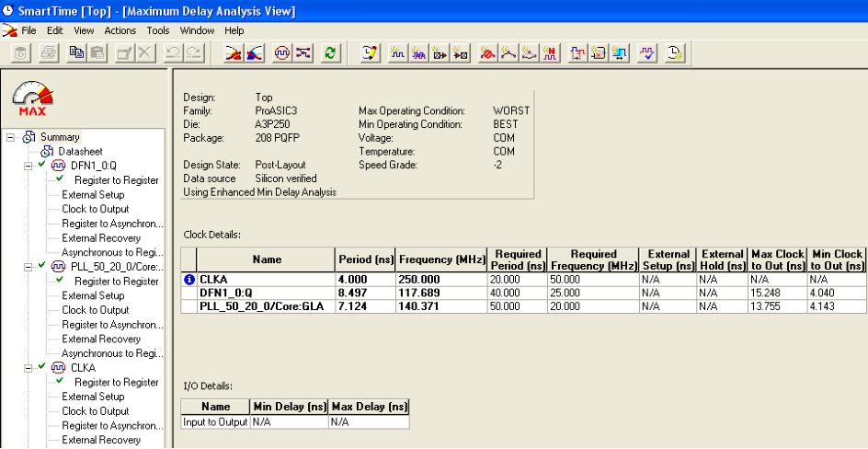Open the File menu
This screenshot has width=868, height=449.
click(29, 30)
